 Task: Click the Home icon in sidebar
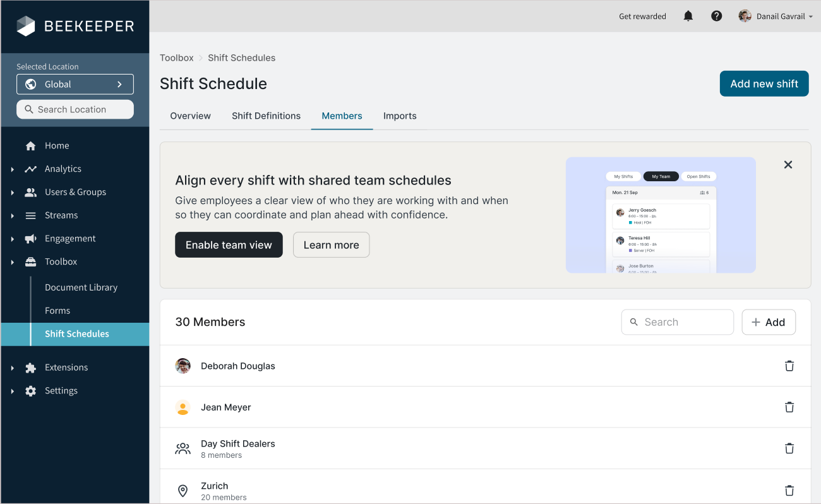[x=30, y=146]
